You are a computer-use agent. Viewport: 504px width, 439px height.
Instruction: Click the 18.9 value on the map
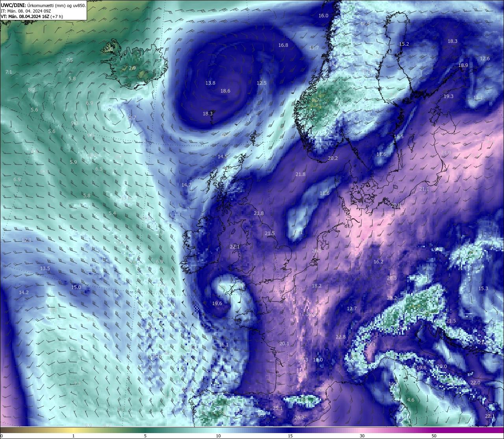[x=463, y=65]
